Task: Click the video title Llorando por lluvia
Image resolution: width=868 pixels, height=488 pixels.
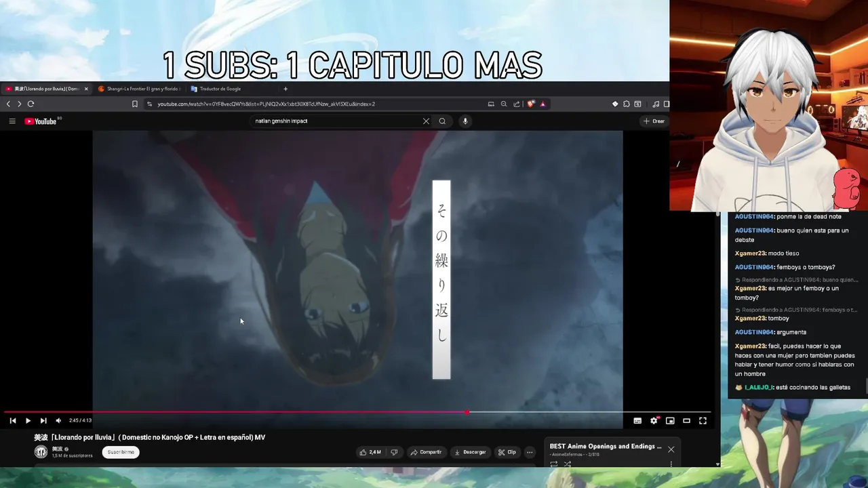Action: click(149, 437)
